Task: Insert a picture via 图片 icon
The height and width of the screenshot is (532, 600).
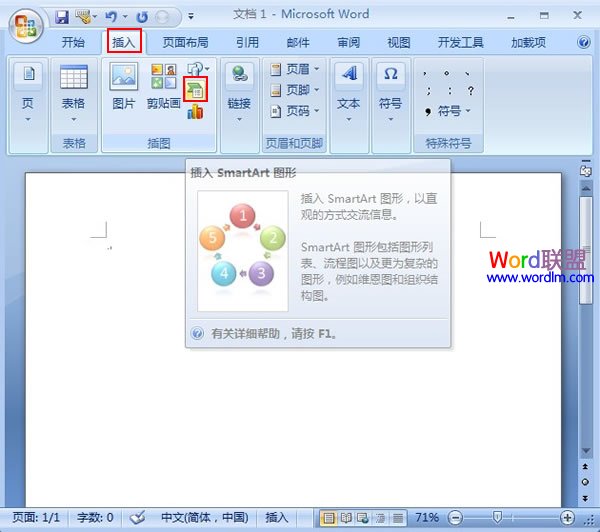Action: (124, 87)
